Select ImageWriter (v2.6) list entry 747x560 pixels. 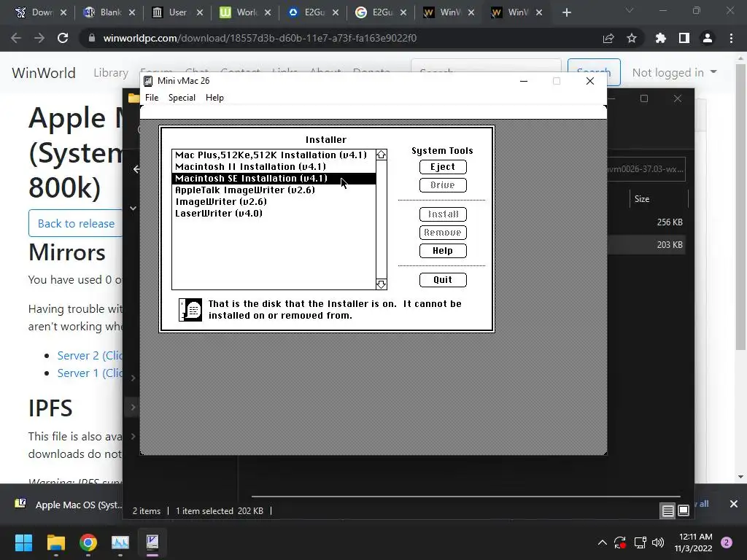[274, 202]
